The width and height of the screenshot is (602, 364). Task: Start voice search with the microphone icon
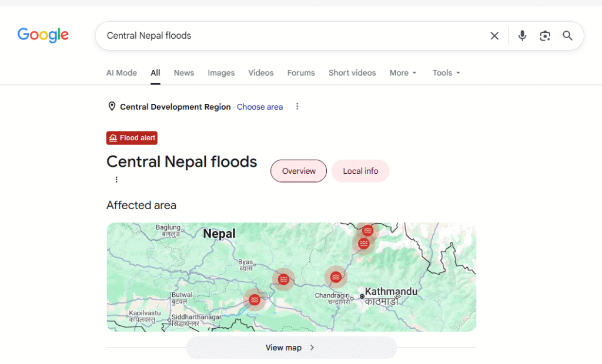pos(522,36)
